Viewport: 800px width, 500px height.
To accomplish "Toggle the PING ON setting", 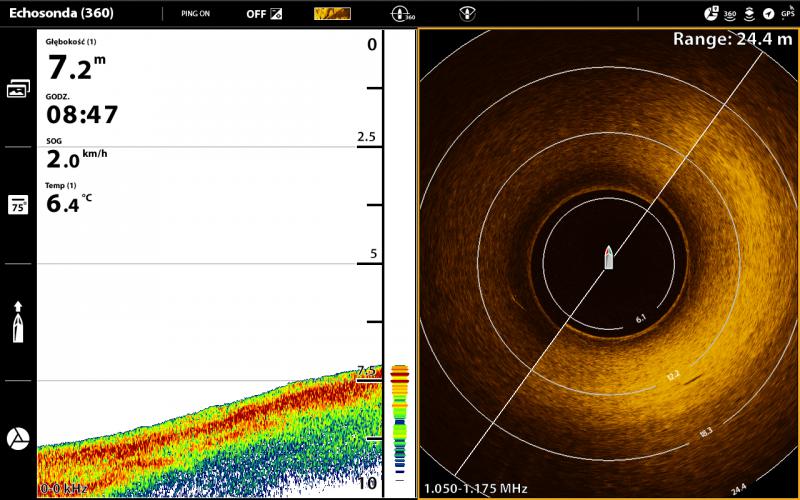I will [x=195, y=14].
